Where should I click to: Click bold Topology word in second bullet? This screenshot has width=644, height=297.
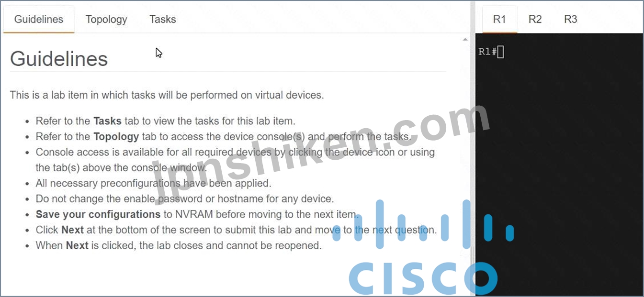[x=116, y=136]
